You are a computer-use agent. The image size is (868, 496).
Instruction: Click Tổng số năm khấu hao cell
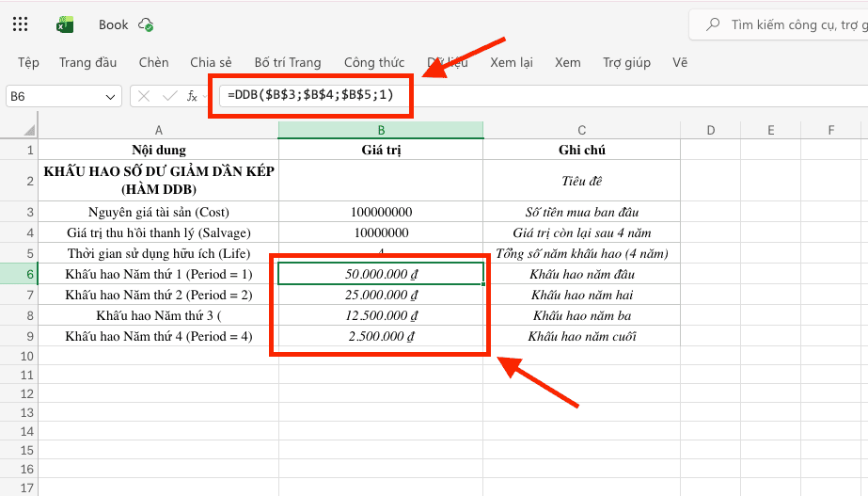pyautogui.click(x=582, y=253)
